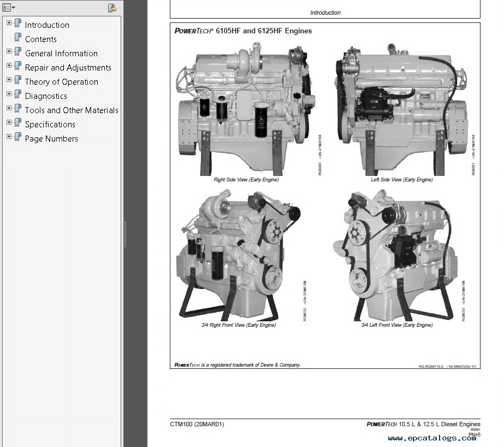504x447 pixels.
Task: Expand the Page Numbers bookmark
Action: [9, 137]
